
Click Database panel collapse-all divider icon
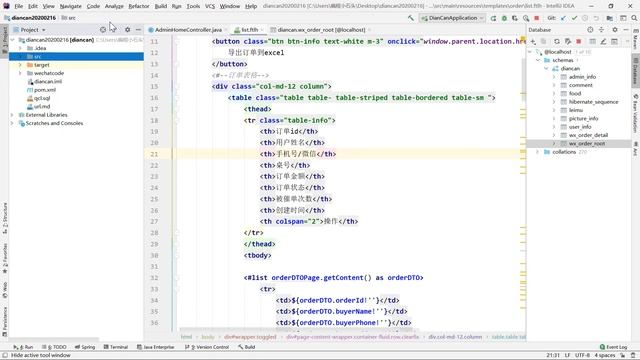[x=601, y=29]
